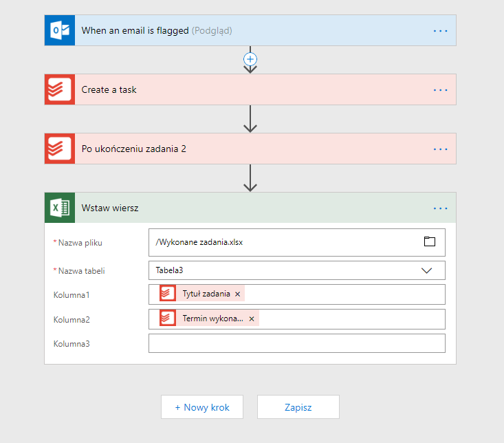Insert a step with the plus circle icon
Viewport: 504px width, 443px height.
[250, 59]
